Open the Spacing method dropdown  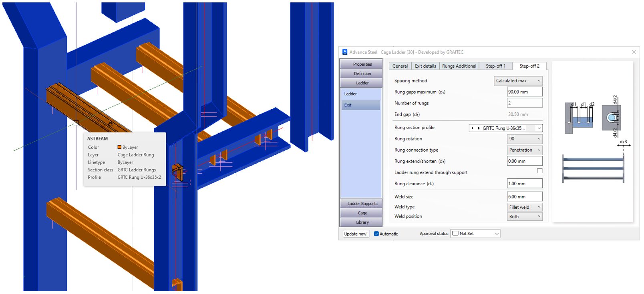(x=518, y=81)
